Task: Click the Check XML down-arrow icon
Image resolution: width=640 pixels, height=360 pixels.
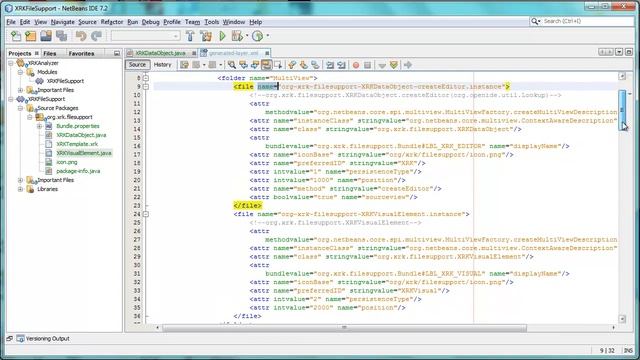Action: coord(382,65)
